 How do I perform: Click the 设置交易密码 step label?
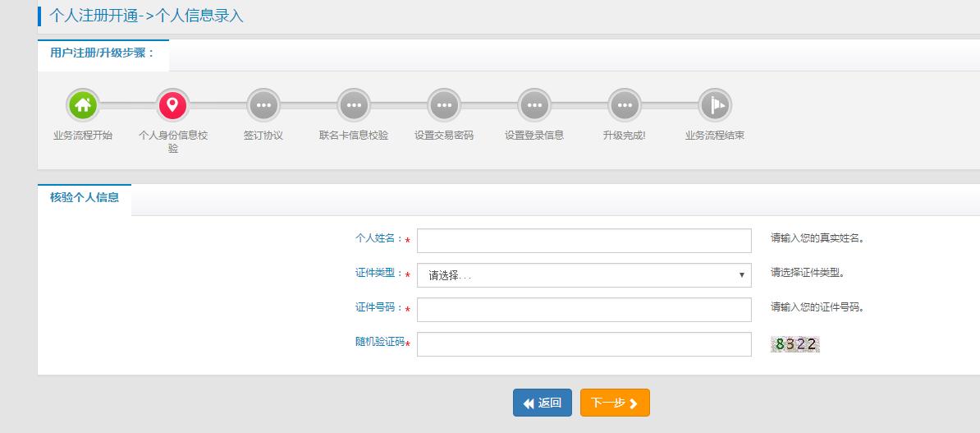(444, 135)
